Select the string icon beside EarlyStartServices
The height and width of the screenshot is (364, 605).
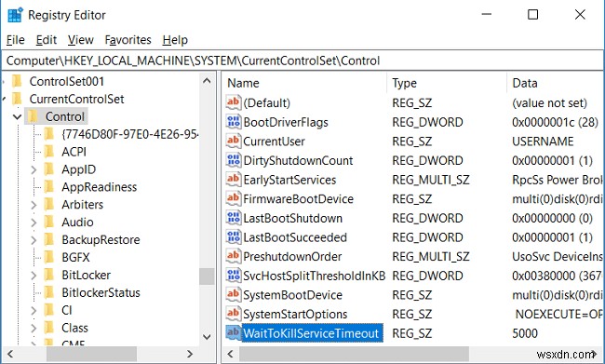[x=234, y=179]
